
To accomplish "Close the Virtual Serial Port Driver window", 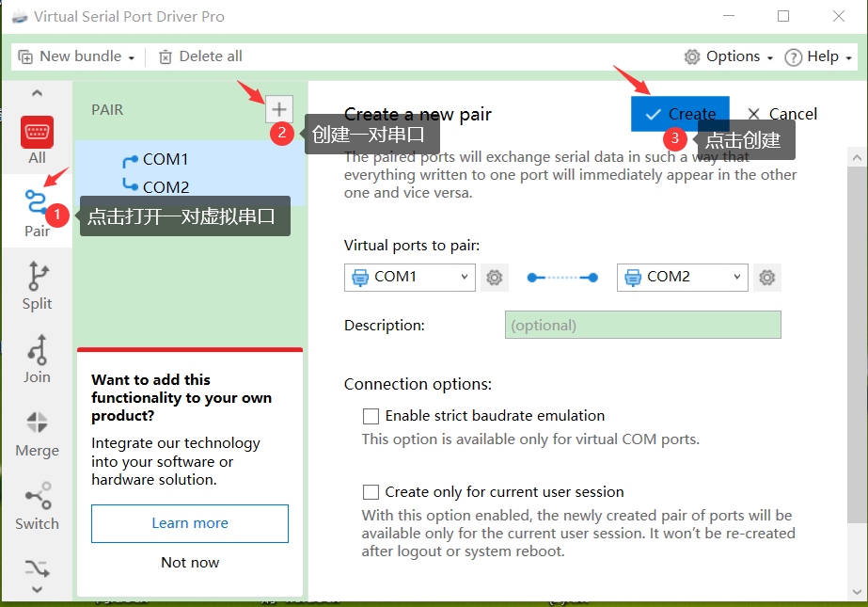I will point(839,16).
